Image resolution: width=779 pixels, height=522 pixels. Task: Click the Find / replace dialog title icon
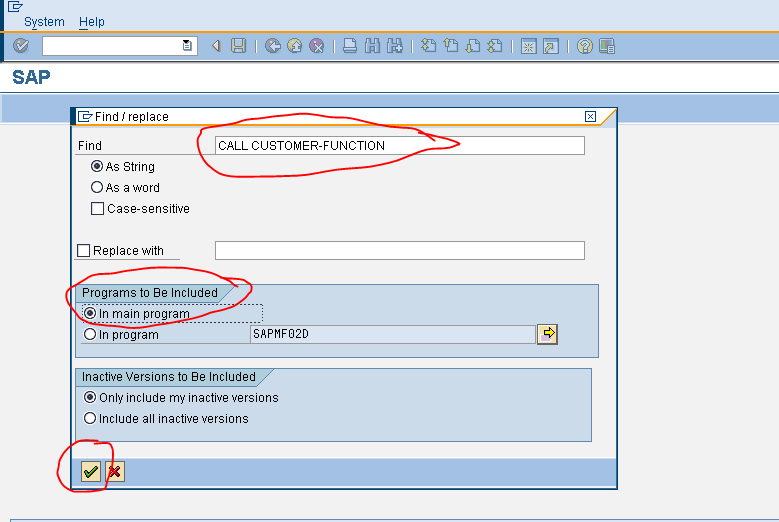coord(85,117)
